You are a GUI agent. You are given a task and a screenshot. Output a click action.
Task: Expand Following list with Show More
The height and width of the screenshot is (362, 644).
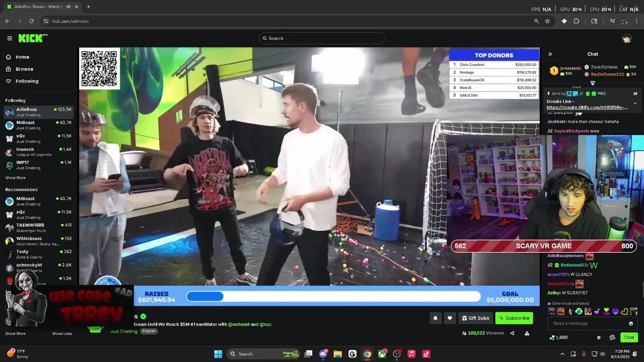click(x=15, y=177)
